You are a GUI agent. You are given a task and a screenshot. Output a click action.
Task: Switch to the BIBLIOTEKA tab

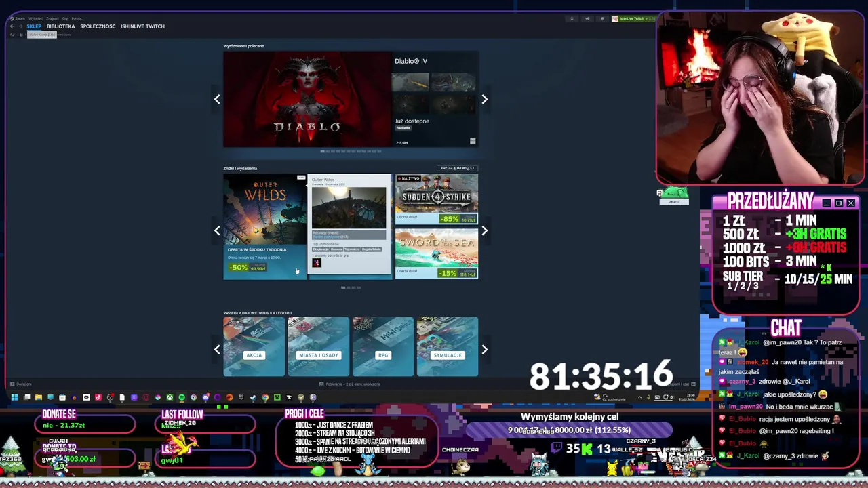[60, 26]
